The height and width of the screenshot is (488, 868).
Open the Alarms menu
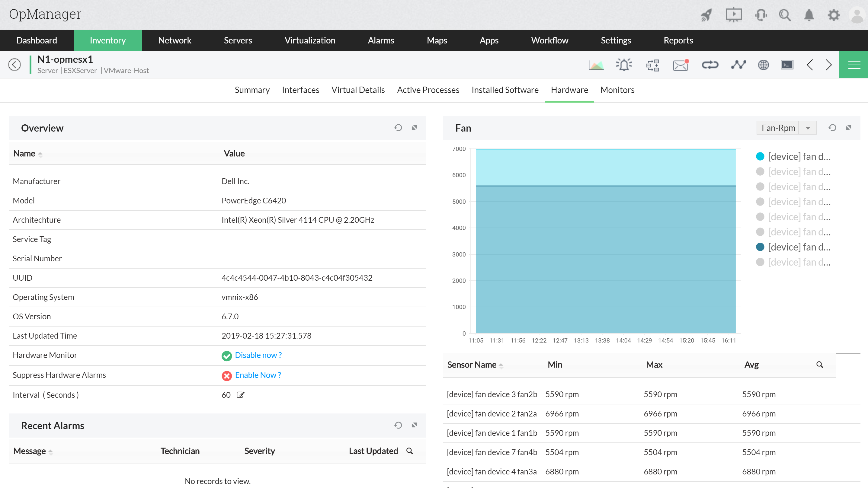click(381, 40)
